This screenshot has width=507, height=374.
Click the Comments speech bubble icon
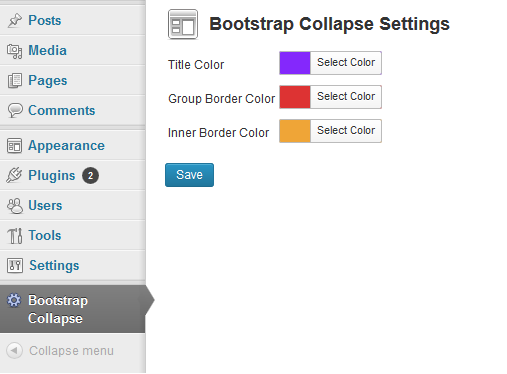click(14, 110)
